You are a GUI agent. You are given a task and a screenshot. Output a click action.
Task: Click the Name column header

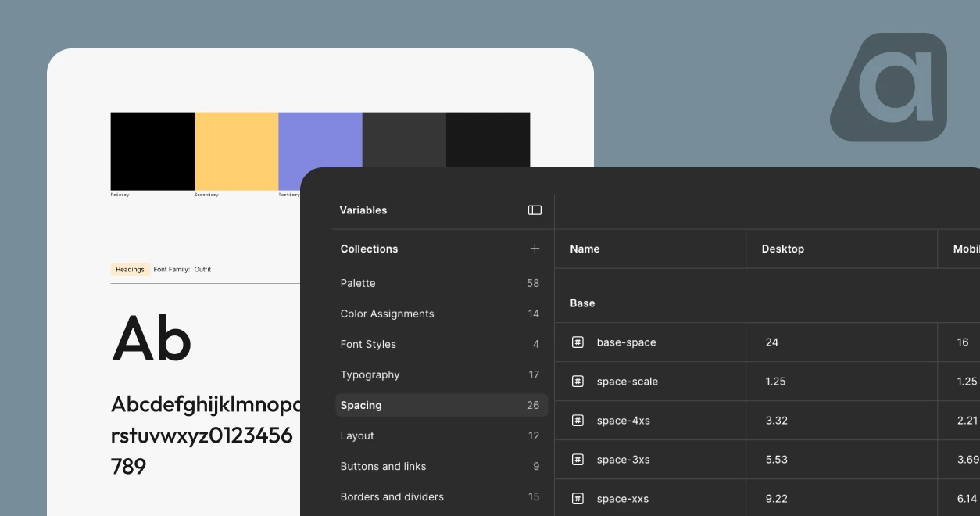[585, 249]
